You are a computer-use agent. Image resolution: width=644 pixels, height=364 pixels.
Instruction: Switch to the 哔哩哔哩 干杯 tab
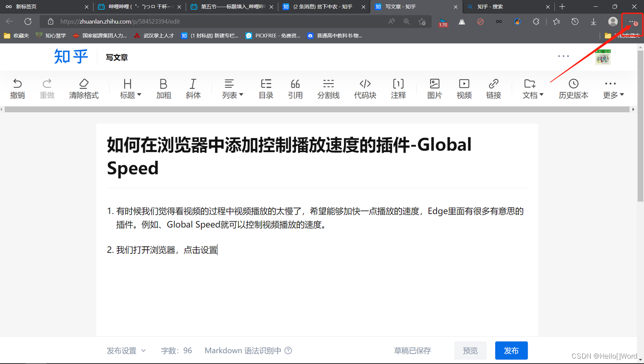[x=140, y=7]
